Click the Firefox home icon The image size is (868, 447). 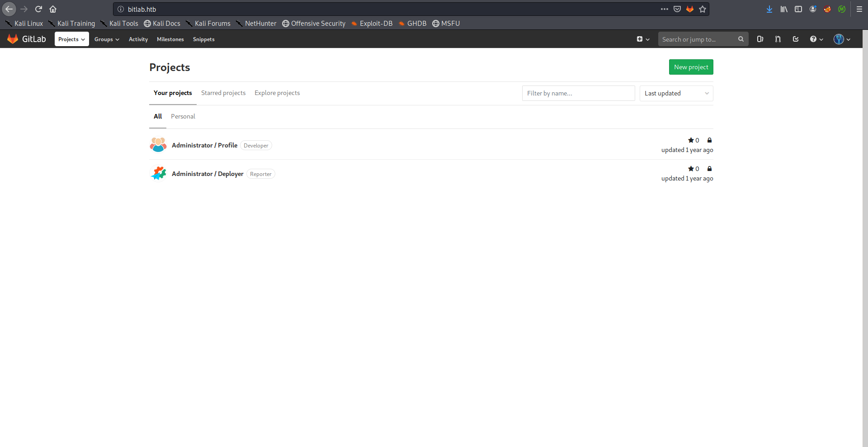pos(53,9)
